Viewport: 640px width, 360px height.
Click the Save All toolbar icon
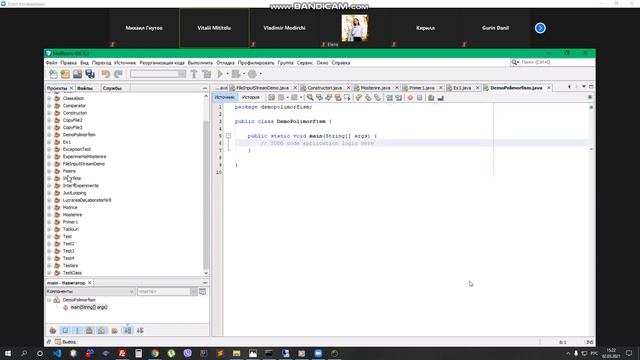[90, 74]
